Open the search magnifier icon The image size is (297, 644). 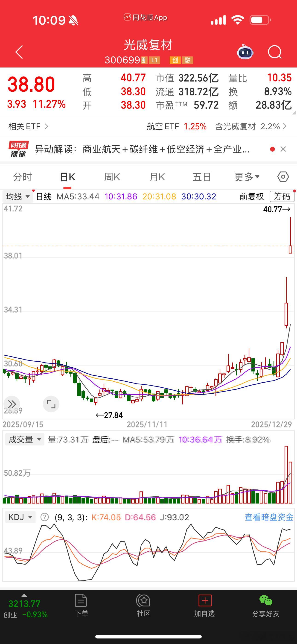[275, 52]
